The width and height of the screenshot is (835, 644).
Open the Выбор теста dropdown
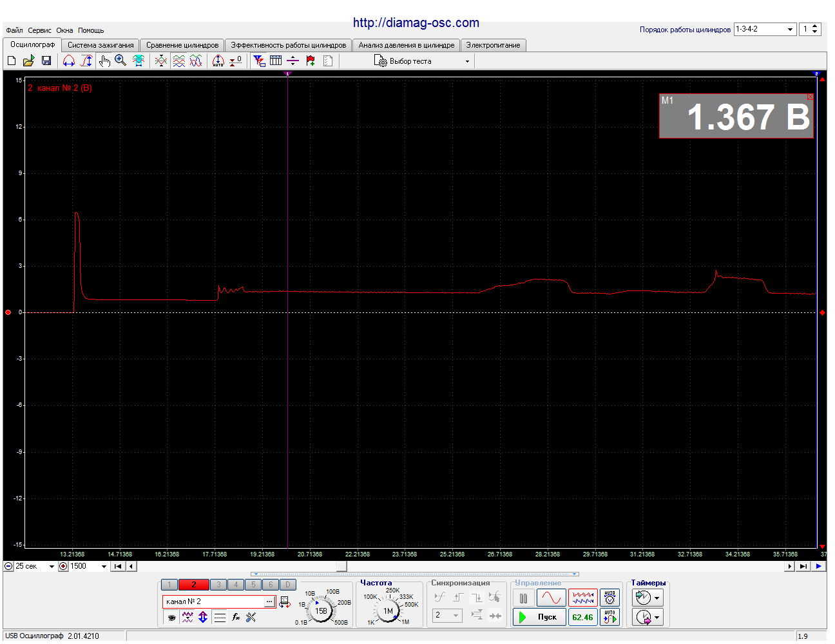[x=422, y=61]
